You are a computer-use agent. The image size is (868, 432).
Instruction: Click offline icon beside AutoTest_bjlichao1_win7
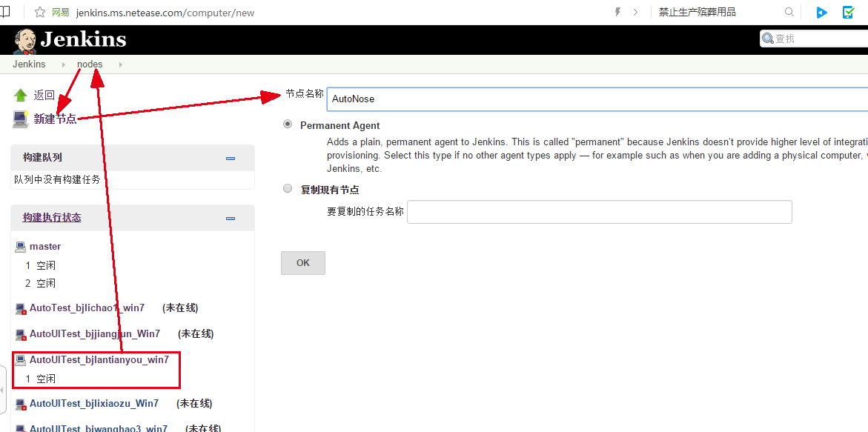click(x=21, y=309)
